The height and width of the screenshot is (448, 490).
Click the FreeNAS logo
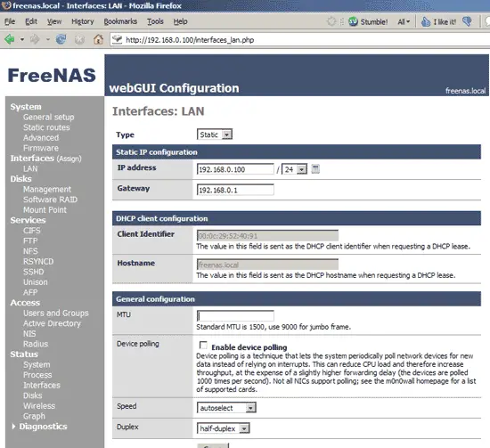coord(52,76)
